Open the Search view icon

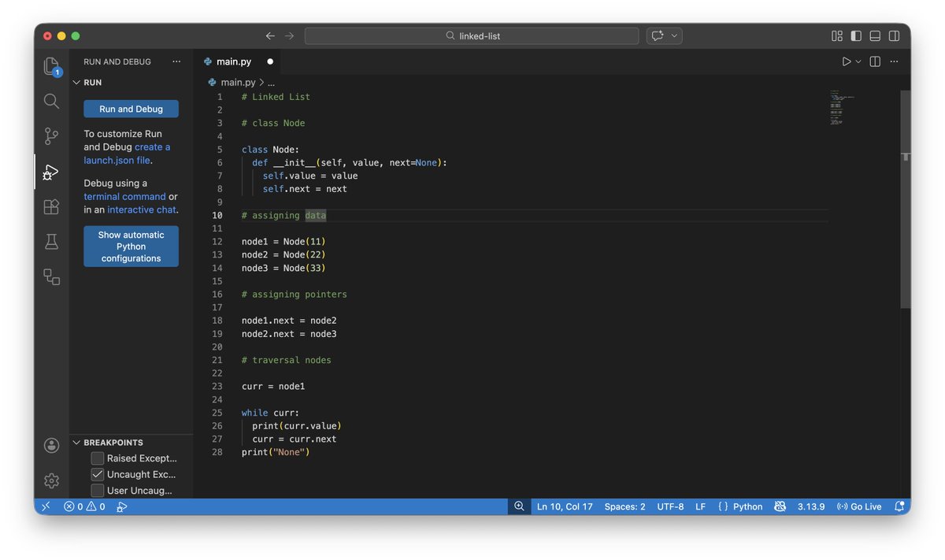click(x=51, y=101)
